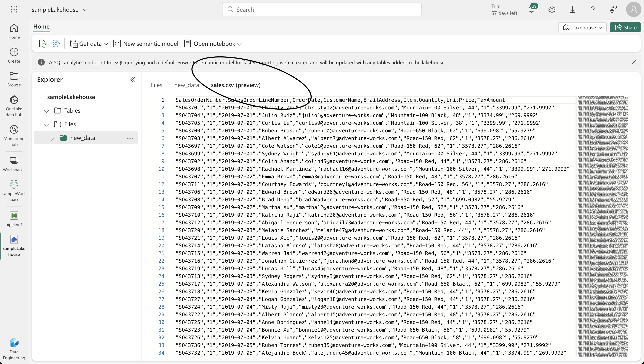
Task: Open feedback icon in top bar
Action: (613, 10)
